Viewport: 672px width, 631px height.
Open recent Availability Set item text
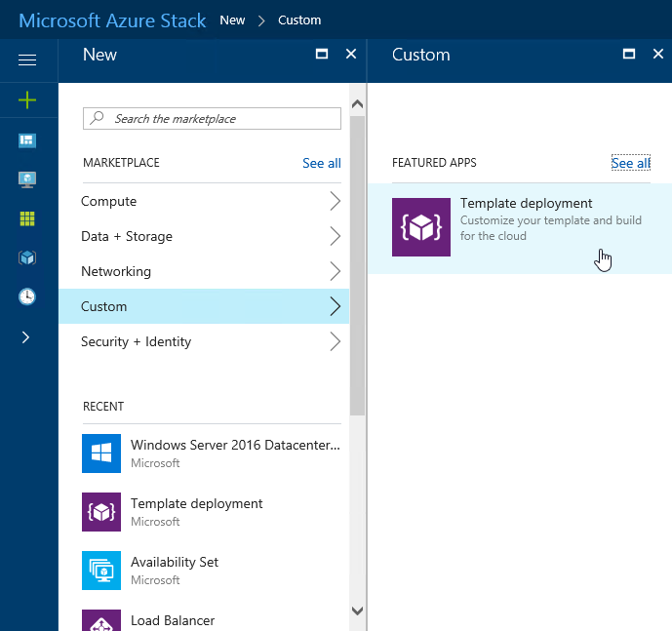pyautogui.click(x=175, y=562)
